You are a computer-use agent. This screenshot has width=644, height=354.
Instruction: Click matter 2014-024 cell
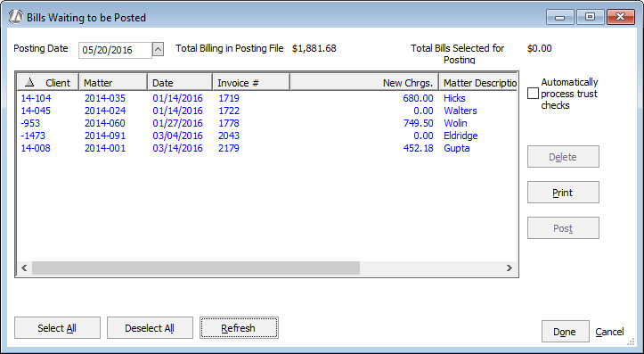(105, 111)
